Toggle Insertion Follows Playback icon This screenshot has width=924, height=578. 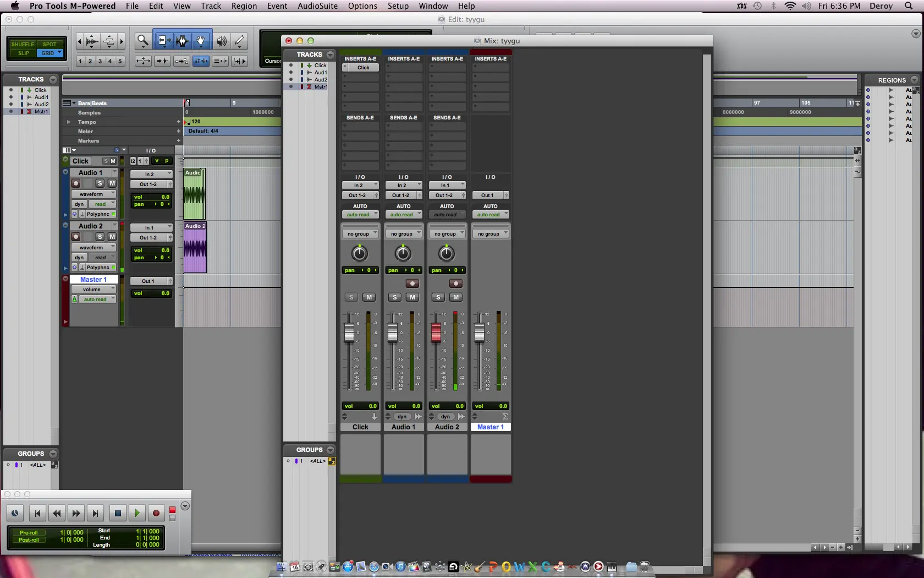[239, 61]
